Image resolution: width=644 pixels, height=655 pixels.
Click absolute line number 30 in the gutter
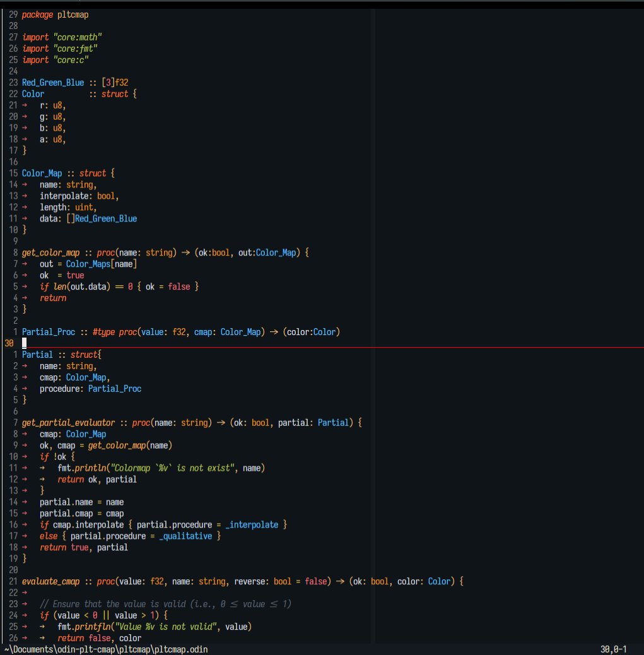coord(8,343)
